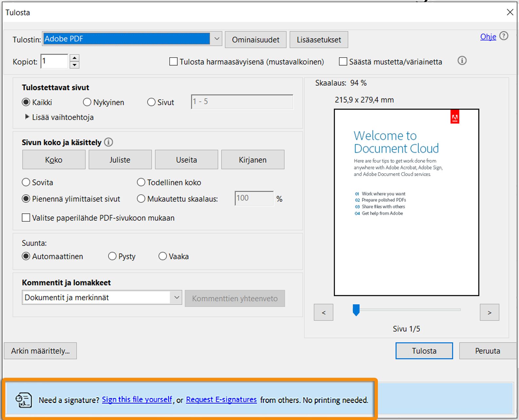Choose the Sovita sizing option
Screen dimensions: 519x420
pos(26,182)
